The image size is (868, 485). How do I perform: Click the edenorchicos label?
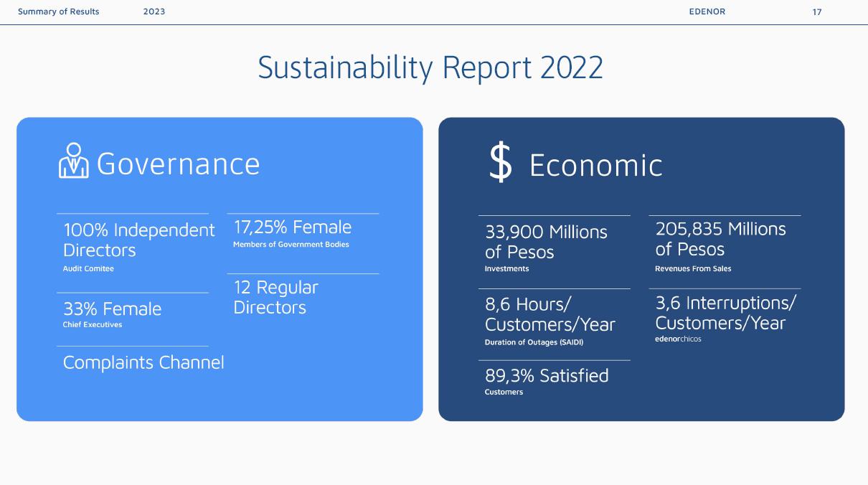pos(678,339)
